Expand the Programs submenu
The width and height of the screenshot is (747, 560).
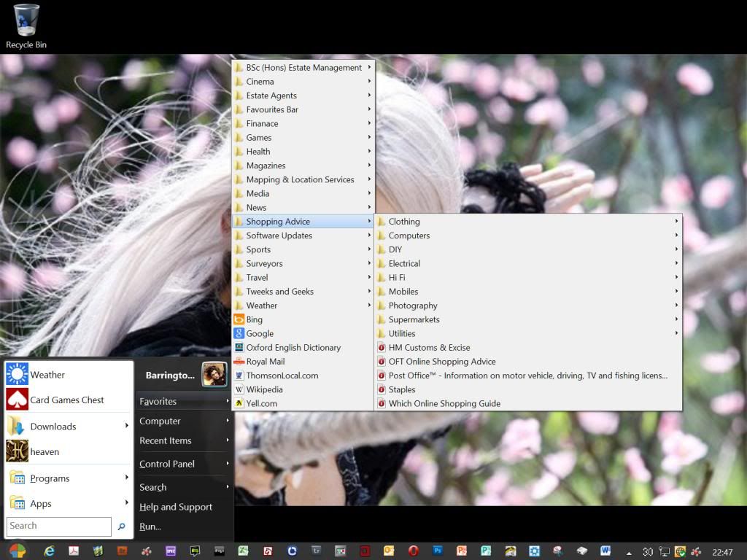[127, 477]
